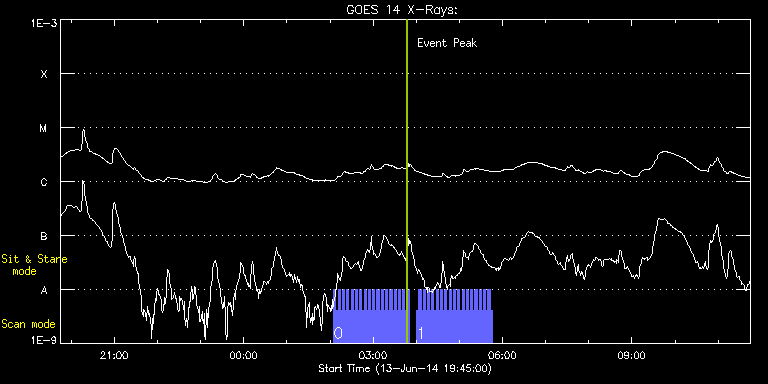The image size is (768, 384).
Task: Click the 'Start Time (13-Jun-14 19:45:00)' caption
Action: tap(405, 368)
